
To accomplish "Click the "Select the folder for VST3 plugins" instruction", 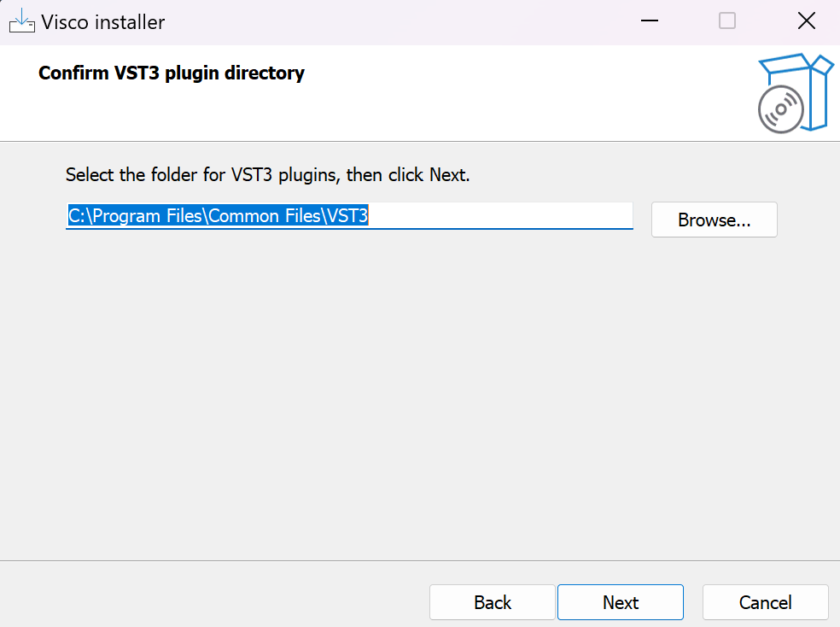I will (267, 175).
